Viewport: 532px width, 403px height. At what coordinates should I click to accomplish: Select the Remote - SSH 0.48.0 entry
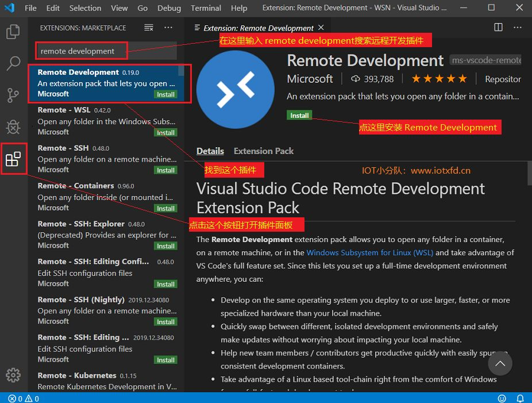tap(106, 159)
